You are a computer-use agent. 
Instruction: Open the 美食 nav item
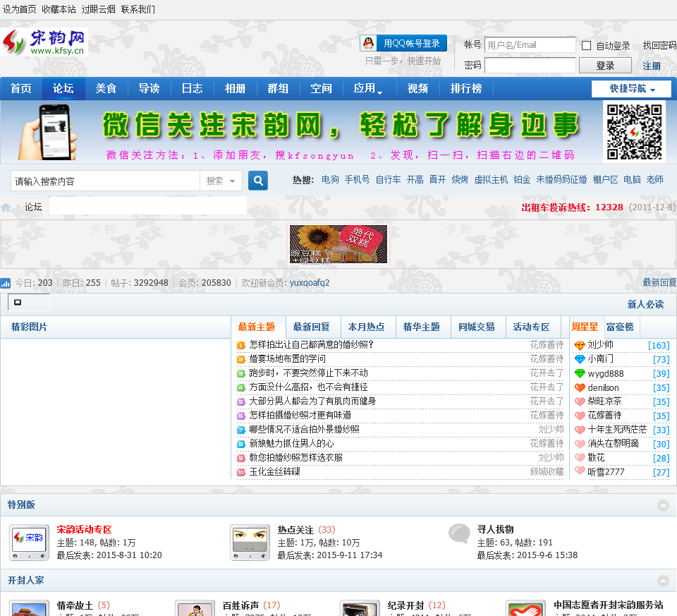pyautogui.click(x=106, y=89)
